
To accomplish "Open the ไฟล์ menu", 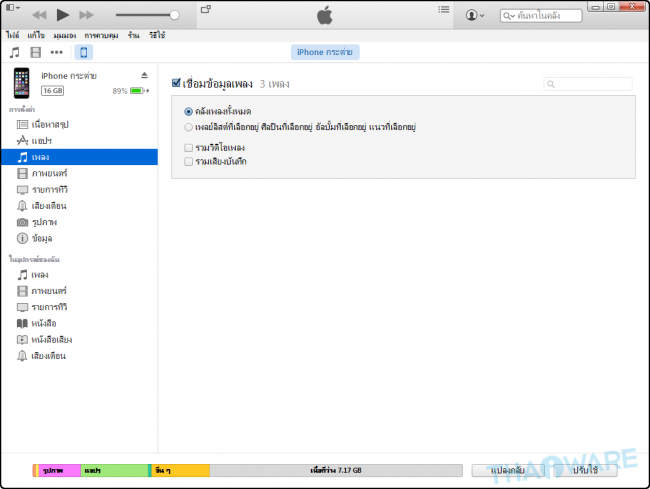I will [x=13, y=35].
